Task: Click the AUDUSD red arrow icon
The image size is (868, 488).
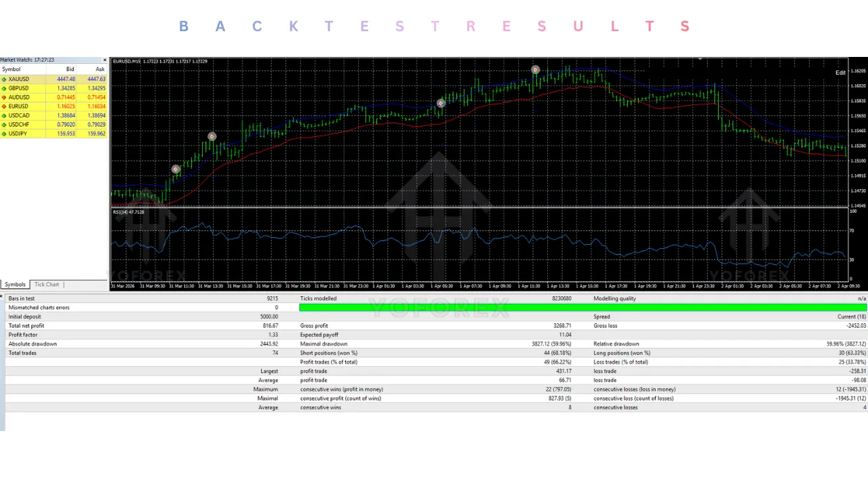Action: 4,98
